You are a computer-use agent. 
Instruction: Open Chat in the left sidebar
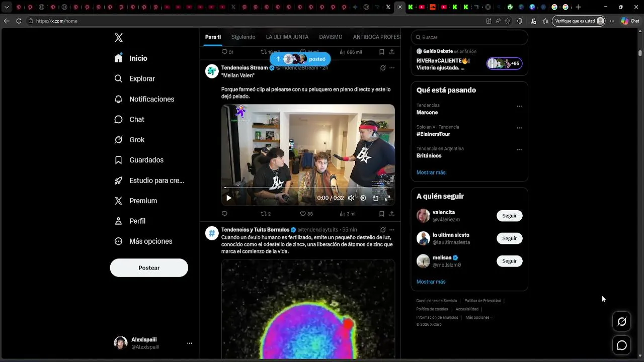[129, 119]
